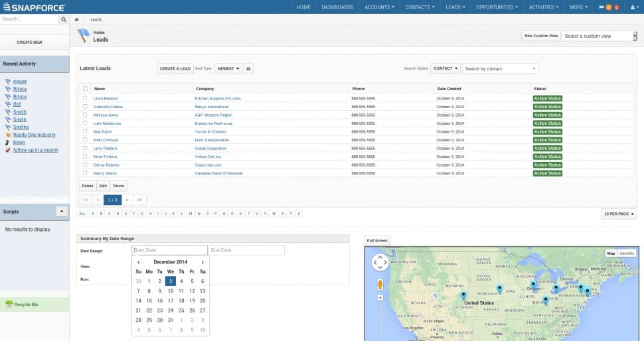Open the flag notifications icon
The width and height of the screenshot is (644, 341).
pos(602,7)
